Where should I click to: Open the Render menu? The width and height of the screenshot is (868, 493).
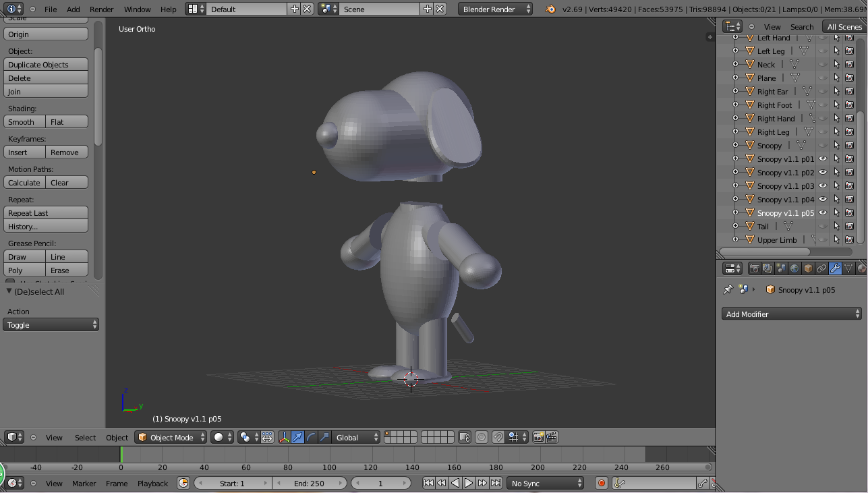pos(102,9)
